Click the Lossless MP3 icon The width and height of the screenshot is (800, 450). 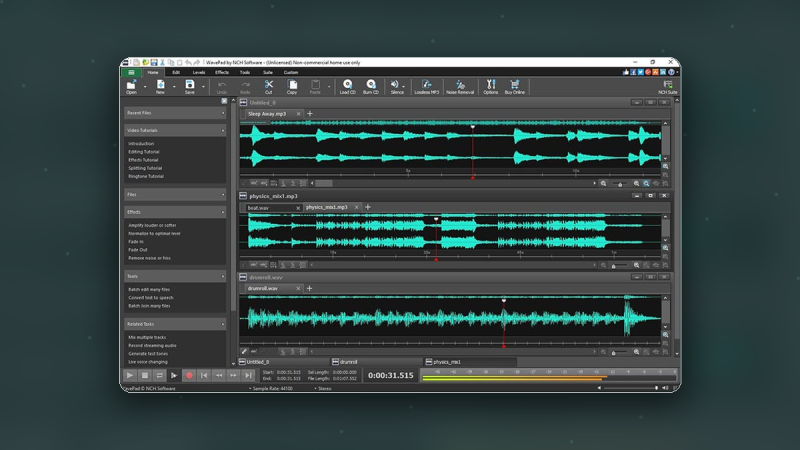pos(427,86)
